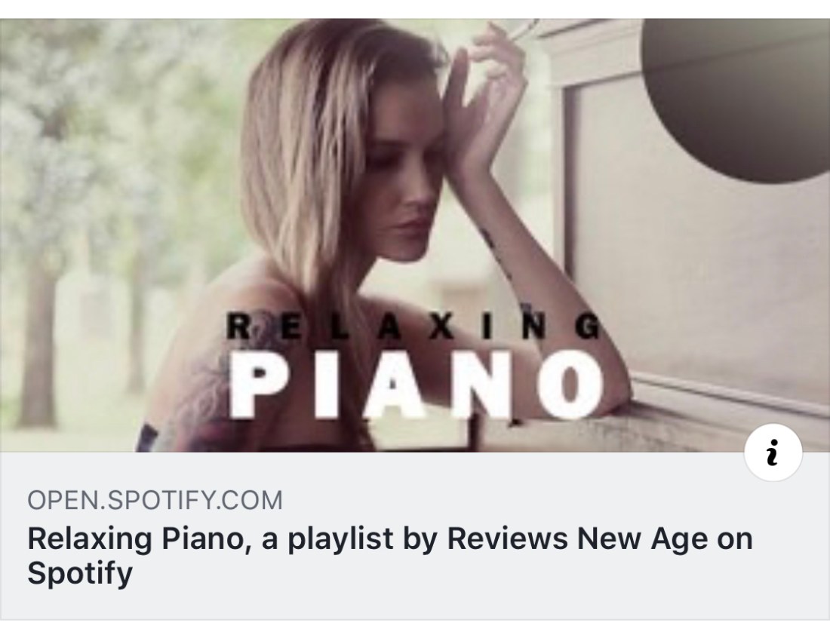Image resolution: width=830 pixels, height=644 pixels.
Task: Click the gray link preview footer area
Action: pos(415,535)
